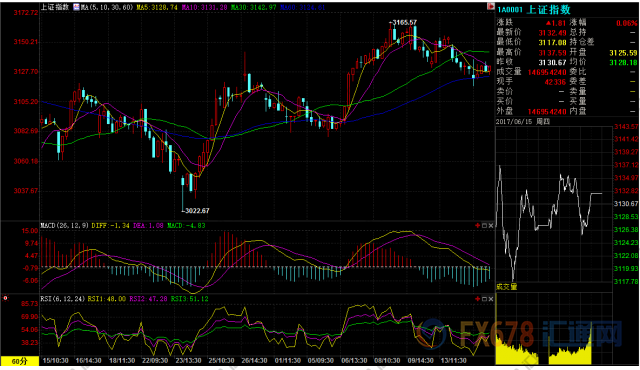Viewport: 640px width, 370px height.
Task: Click the red plus icon in MACD panel
Action: click(477, 226)
